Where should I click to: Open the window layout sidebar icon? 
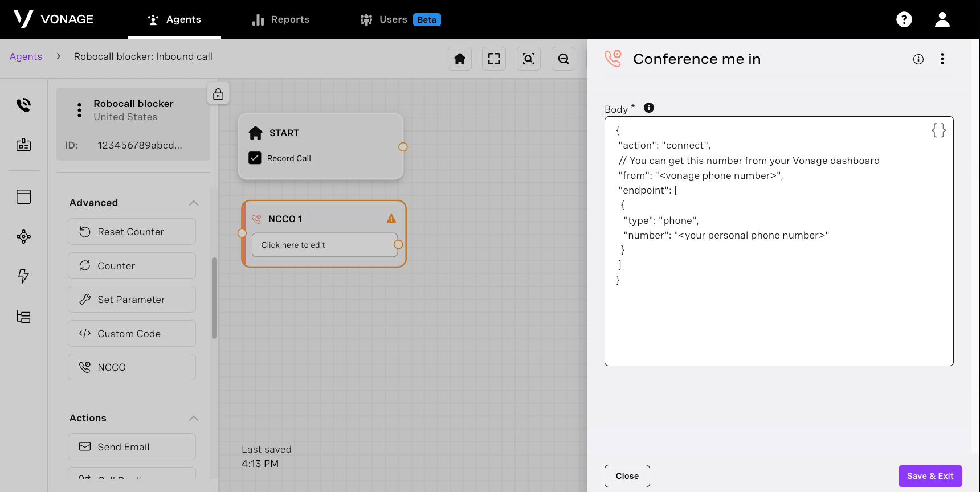[x=23, y=196]
